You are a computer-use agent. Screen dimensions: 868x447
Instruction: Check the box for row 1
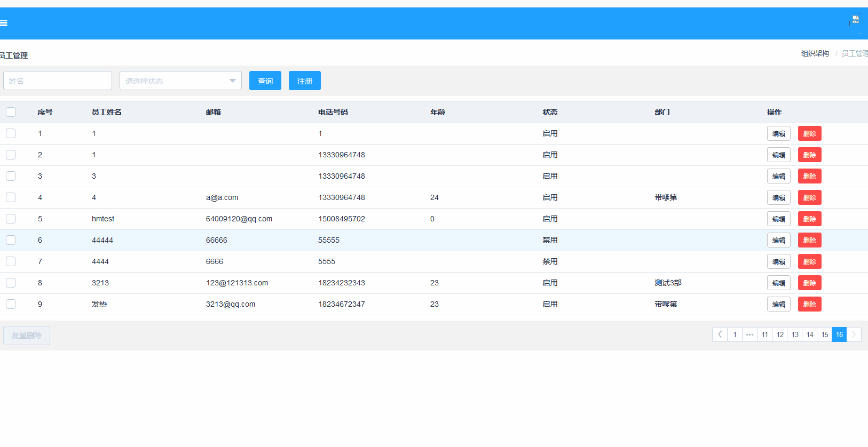11,133
